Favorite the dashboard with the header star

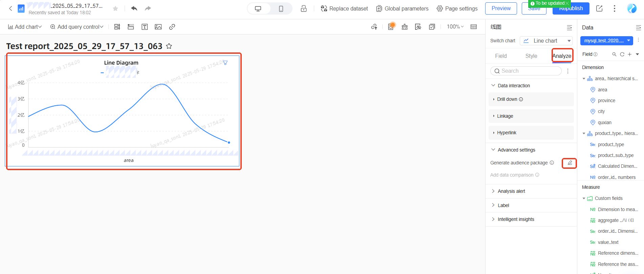click(115, 8)
